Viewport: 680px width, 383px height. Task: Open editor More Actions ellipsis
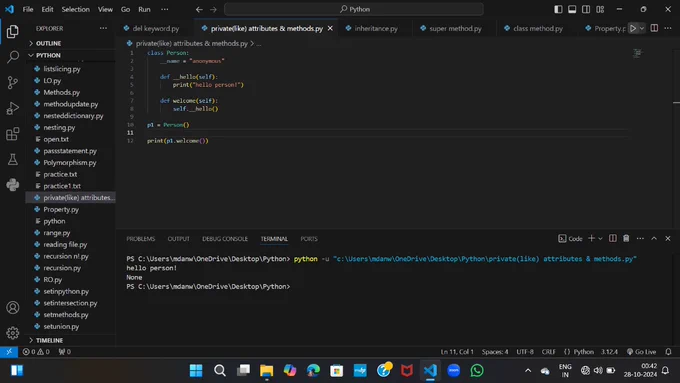coord(668,28)
